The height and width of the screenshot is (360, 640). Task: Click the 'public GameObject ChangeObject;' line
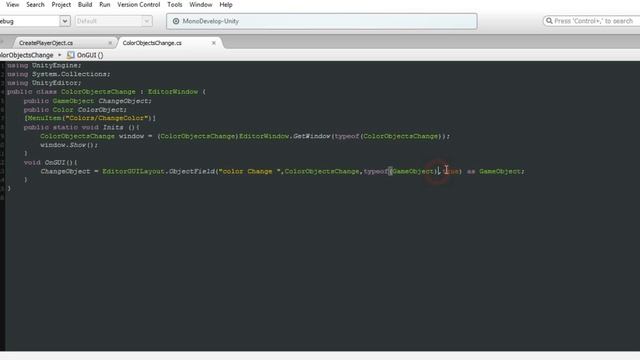tap(87, 101)
